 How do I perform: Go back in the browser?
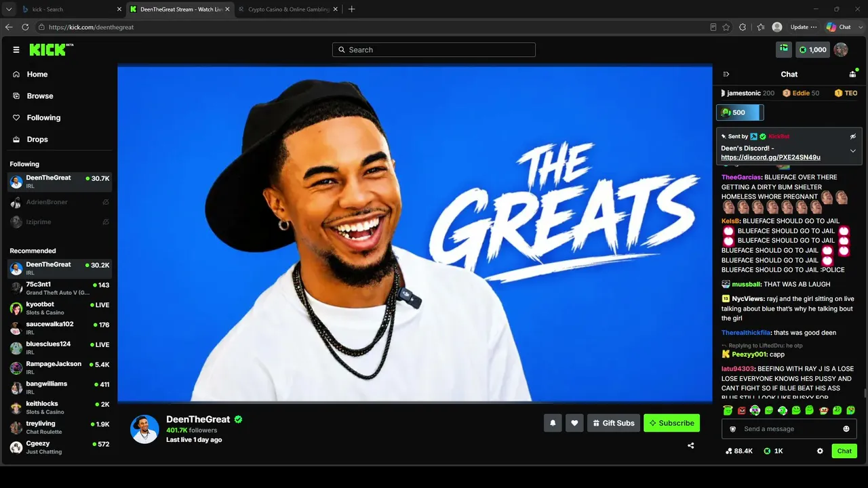tap(9, 27)
